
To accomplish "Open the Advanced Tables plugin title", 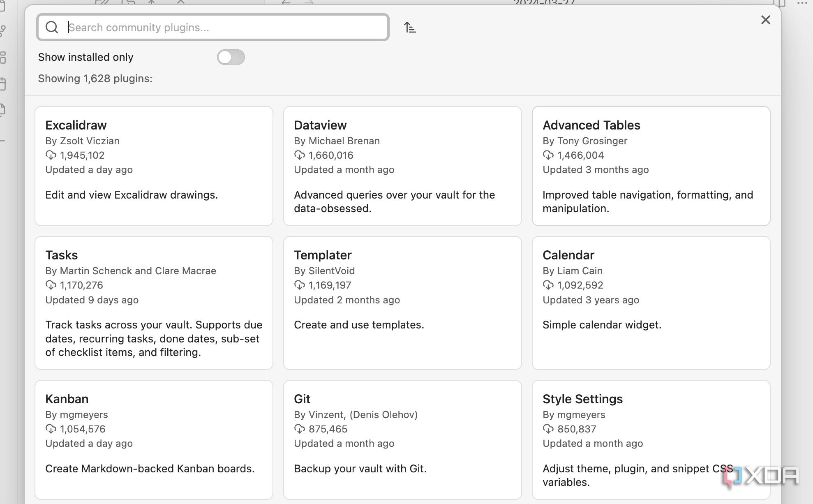I will click(591, 125).
